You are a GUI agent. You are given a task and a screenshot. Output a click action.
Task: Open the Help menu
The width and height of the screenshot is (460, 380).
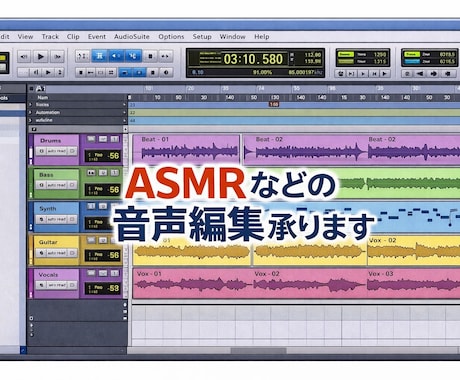tap(262, 37)
